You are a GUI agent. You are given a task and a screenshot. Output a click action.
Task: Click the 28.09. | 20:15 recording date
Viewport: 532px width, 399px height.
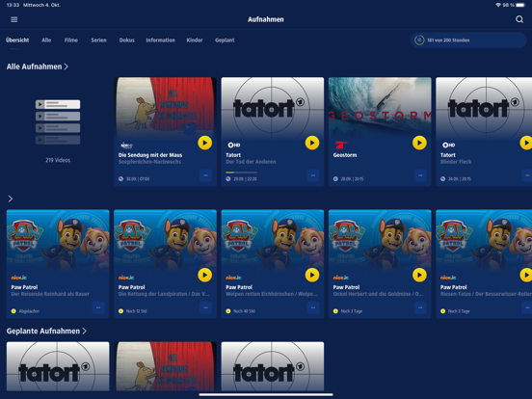[x=352, y=179]
